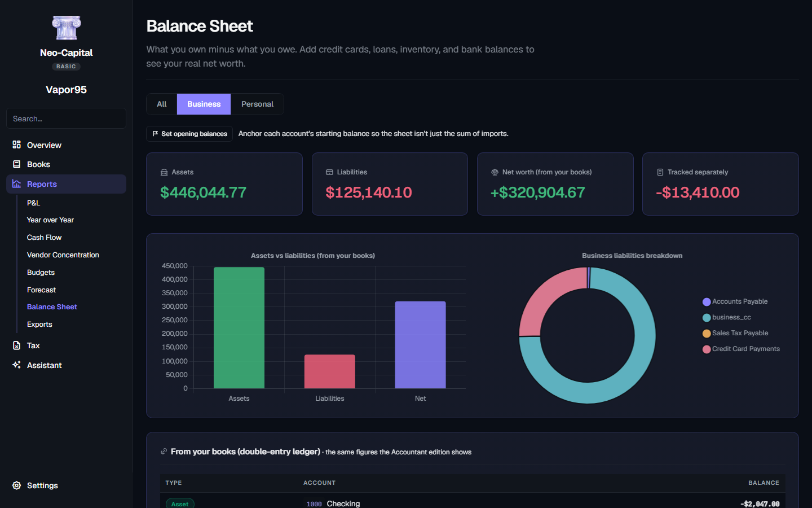Switch to the All tab
Viewport: 812px width, 508px height.
[x=162, y=104]
